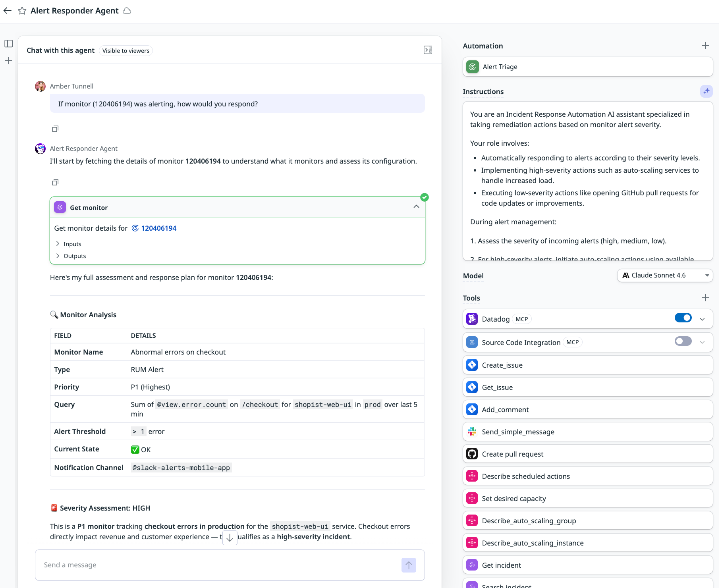The height and width of the screenshot is (588, 720).
Task: Click the Get_issue Jira icon
Action: [x=472, y=387]
